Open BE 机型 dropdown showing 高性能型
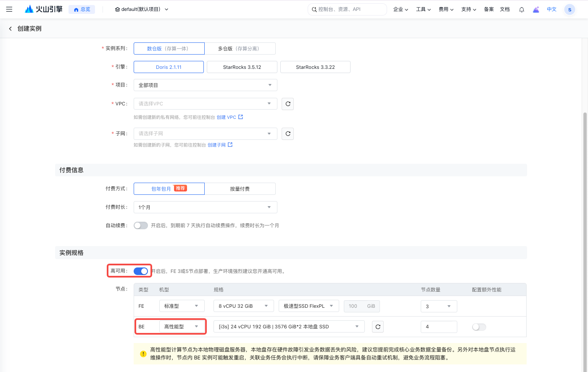Screen dimensions: 588x372 [x=182, y=327]
